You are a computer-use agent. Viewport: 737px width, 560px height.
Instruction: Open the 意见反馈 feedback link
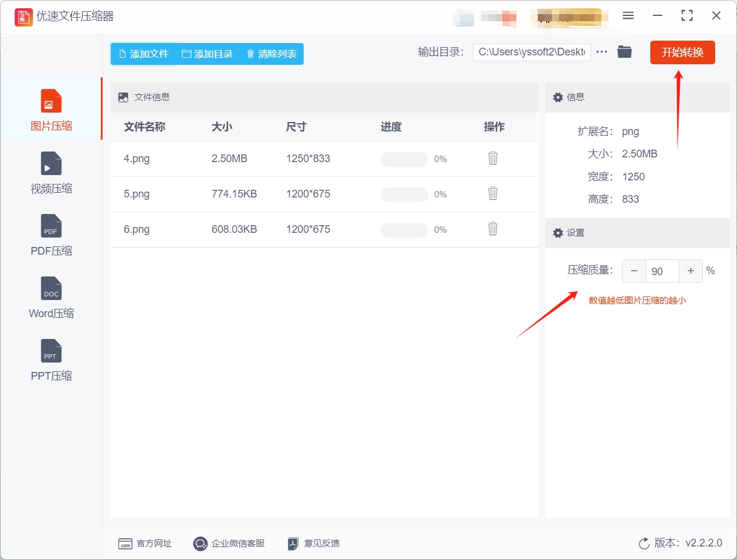[x=313, y=543]
